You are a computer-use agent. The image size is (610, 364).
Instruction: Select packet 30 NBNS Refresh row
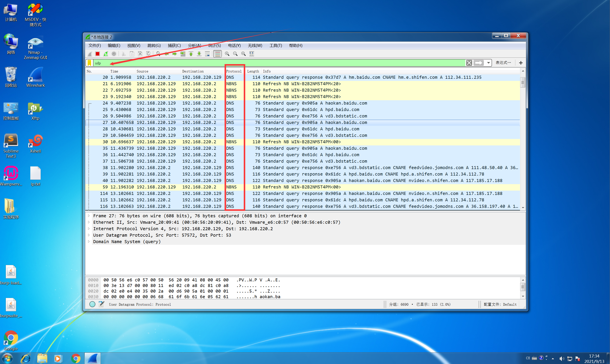pyautogui.click(x=303, y=142)
